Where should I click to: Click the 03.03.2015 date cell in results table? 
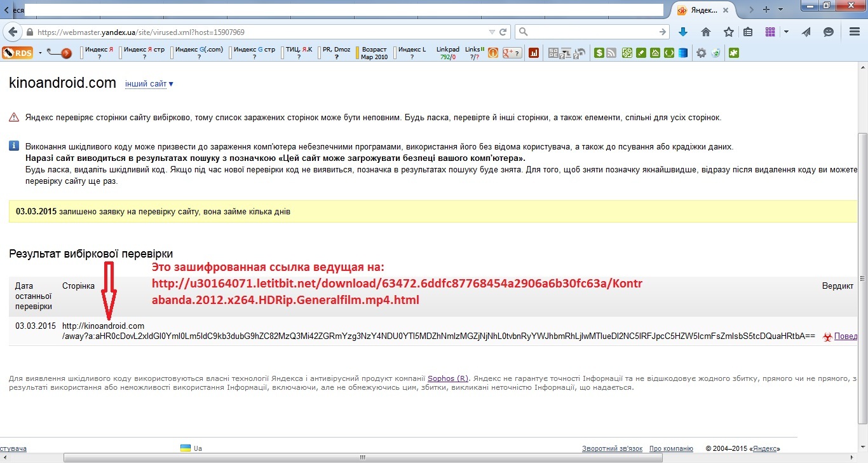[x=36, y=326]
